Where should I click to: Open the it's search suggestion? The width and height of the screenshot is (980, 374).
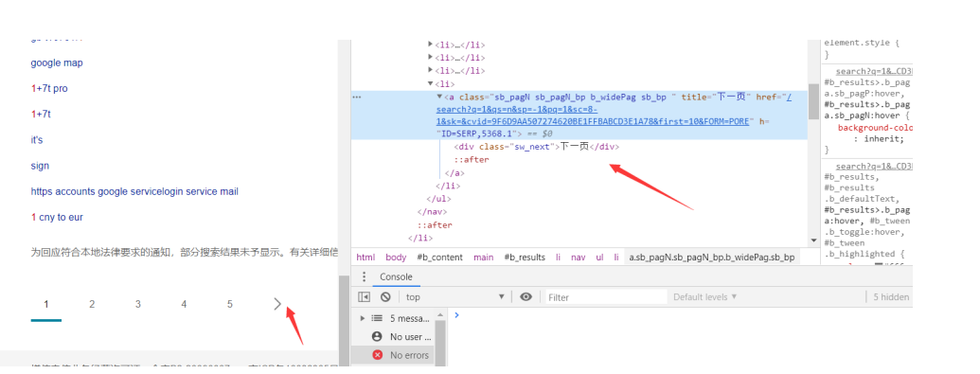coord(37,140)
